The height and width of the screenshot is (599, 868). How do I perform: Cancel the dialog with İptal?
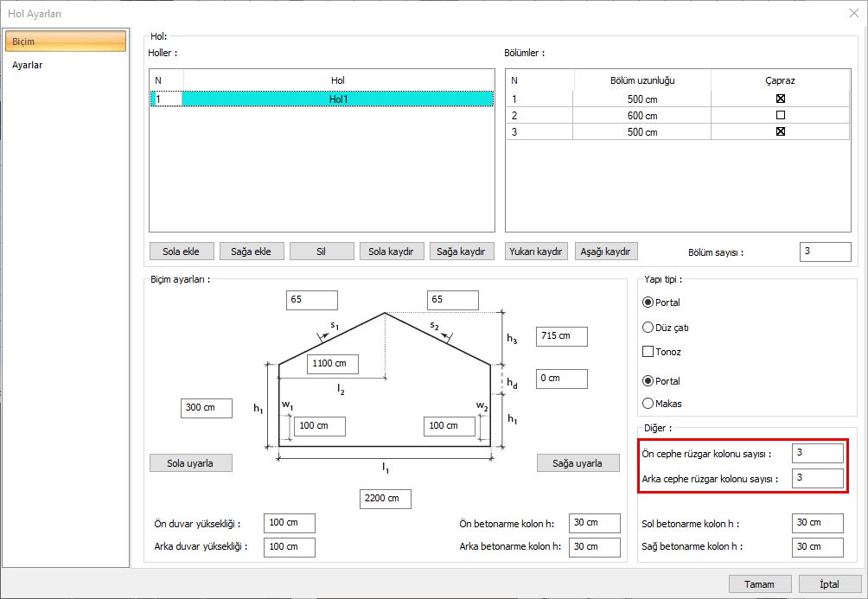pyautogui.click(x=829, y=584)
